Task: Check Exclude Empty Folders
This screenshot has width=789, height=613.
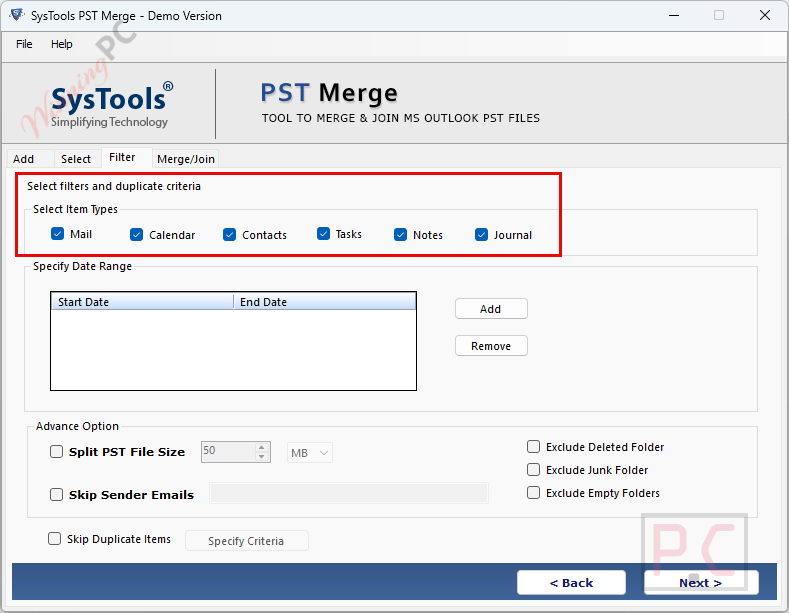Action: tap(533, 493)
